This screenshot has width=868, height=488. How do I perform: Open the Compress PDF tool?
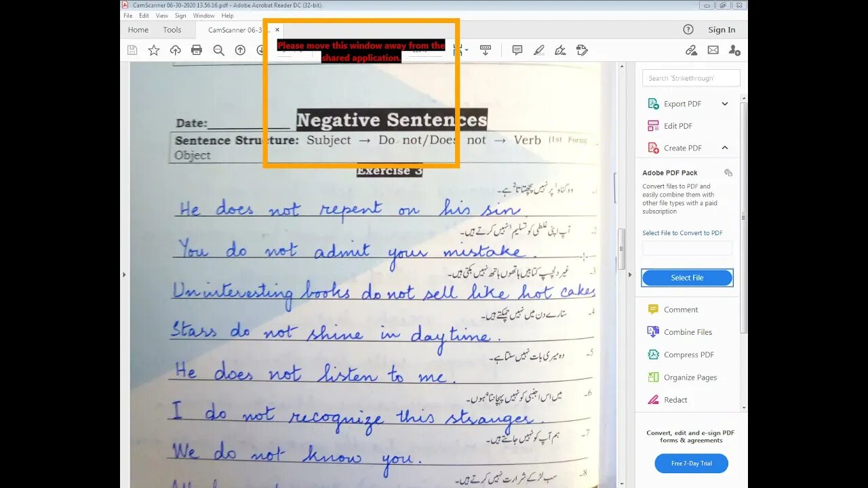[688, 354]
